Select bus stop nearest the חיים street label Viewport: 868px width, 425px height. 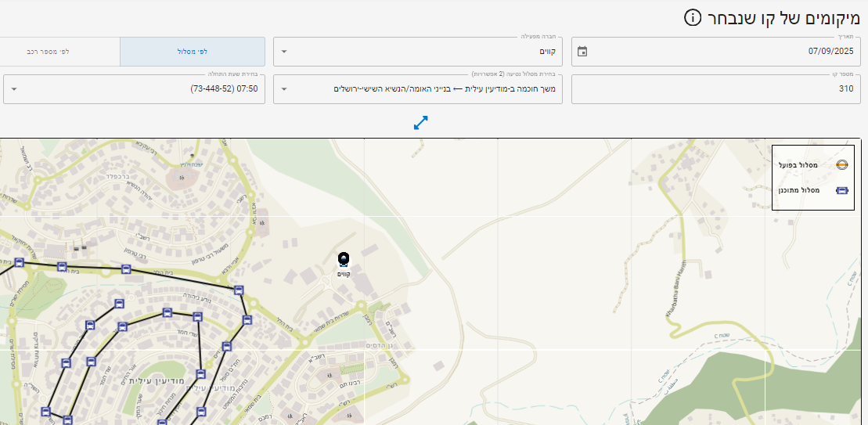(x=226, y=347)
